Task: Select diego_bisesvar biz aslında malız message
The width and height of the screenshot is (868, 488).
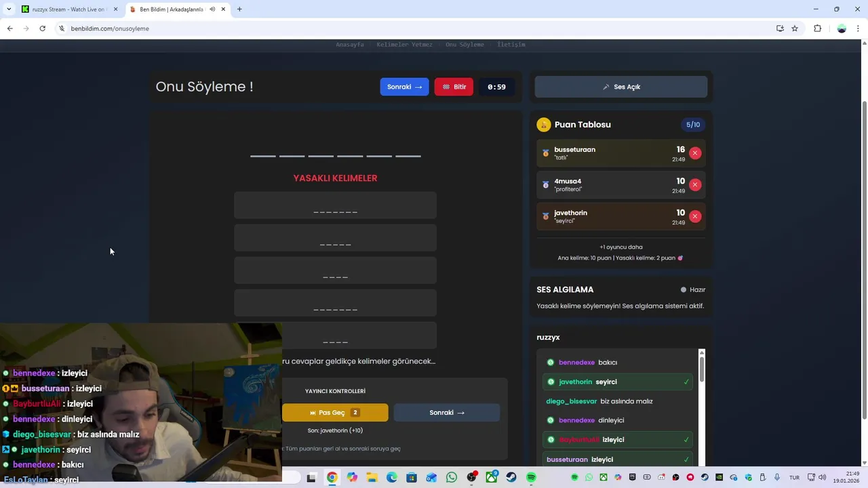Action: coord(617,401)
